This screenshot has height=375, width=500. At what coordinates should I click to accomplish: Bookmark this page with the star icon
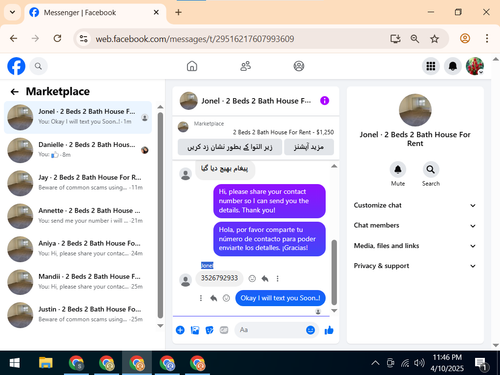[x=434, y=39]
